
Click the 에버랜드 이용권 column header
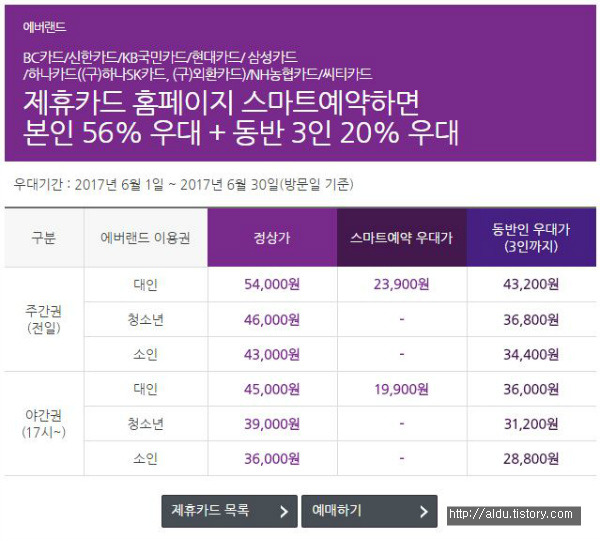pyautogui.click(x=145, y=238)
